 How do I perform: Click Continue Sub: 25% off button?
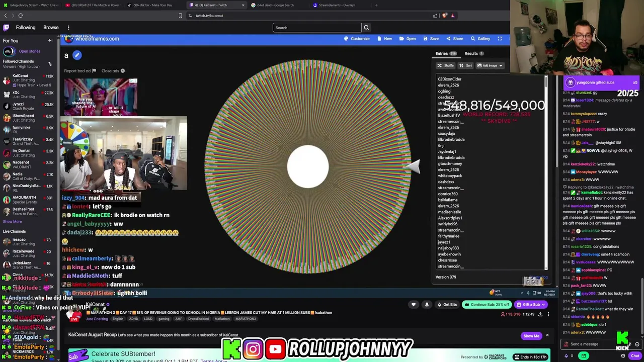point(487,305)
